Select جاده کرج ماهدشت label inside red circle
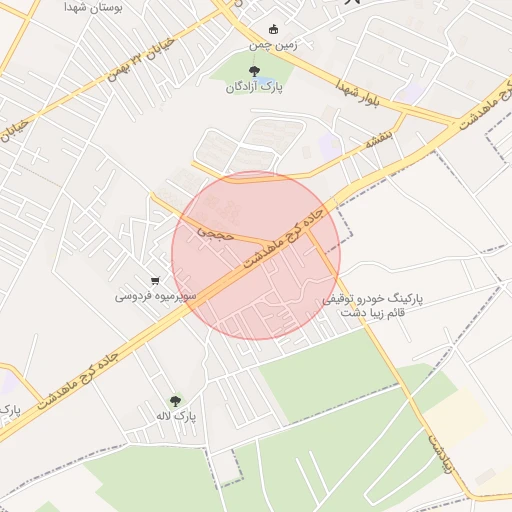This screenshot has height=512, width=512. [283, 239]
